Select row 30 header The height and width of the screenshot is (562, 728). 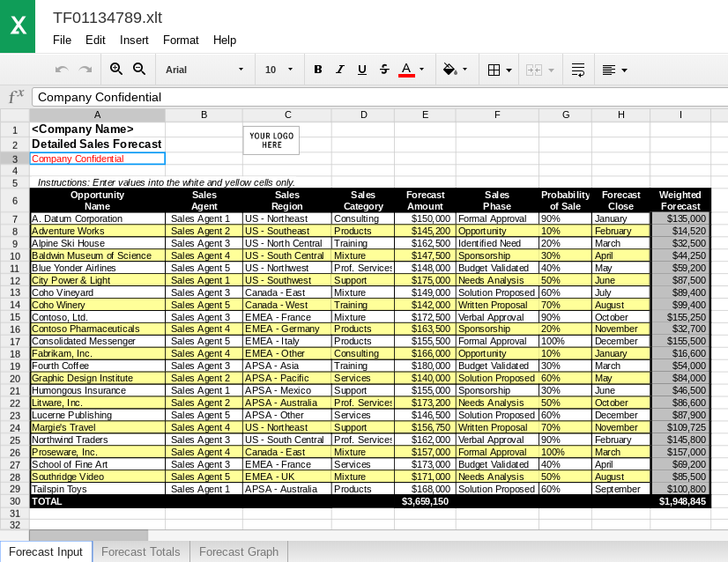click(x=15, y=502)
